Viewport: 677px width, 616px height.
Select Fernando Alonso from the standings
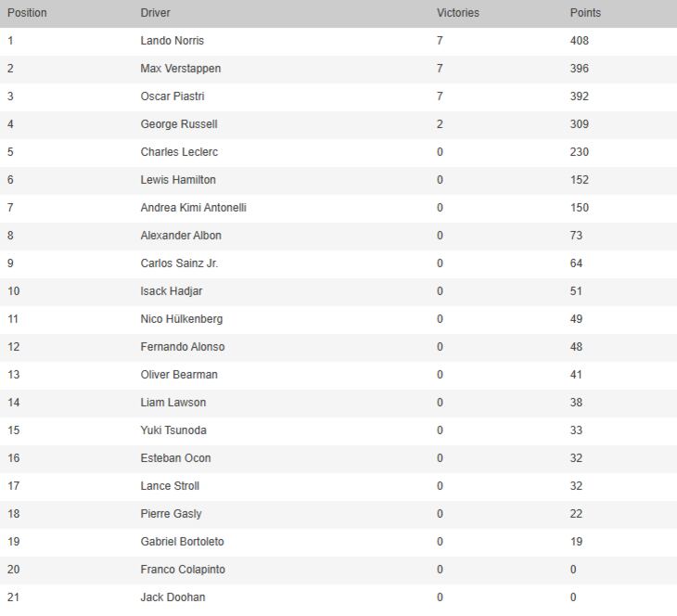[x=182, y=347]
